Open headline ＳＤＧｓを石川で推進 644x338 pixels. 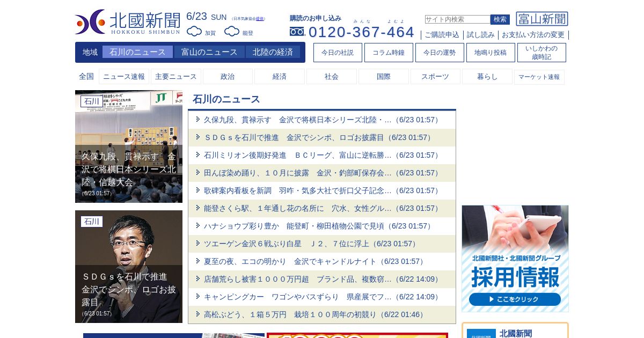tap(322, 137)
